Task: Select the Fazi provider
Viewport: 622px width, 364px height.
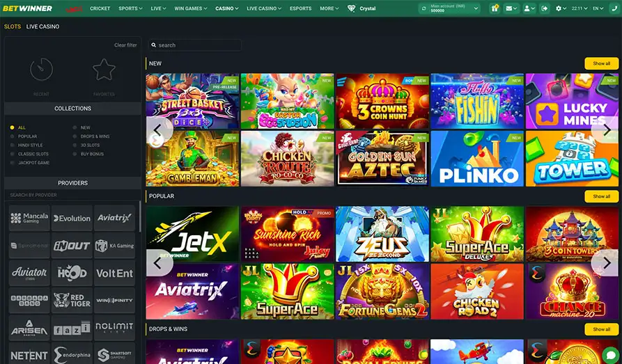Action: coord(72,328)
